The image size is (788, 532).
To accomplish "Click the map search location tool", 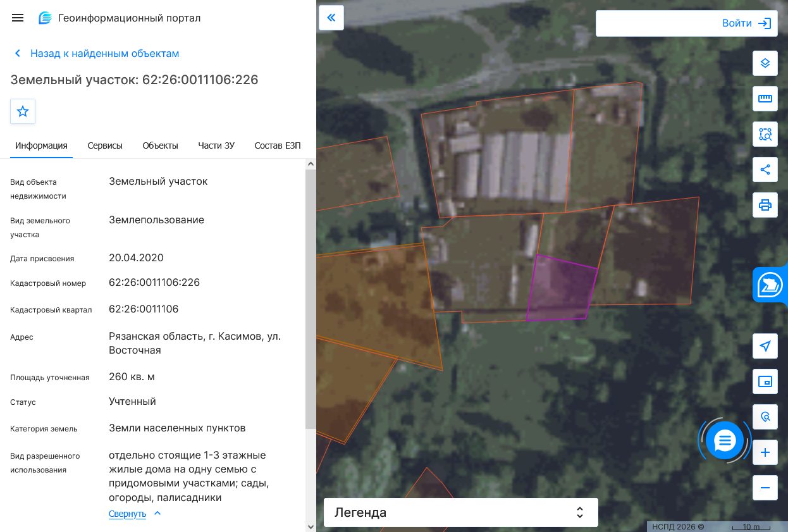I will point(765,417).
